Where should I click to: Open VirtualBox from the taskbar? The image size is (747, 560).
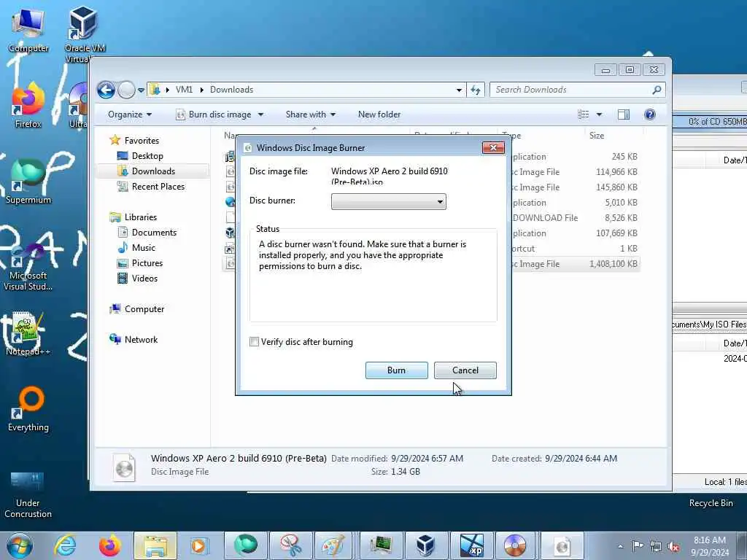pyautogui.click(x=425, y=545)
